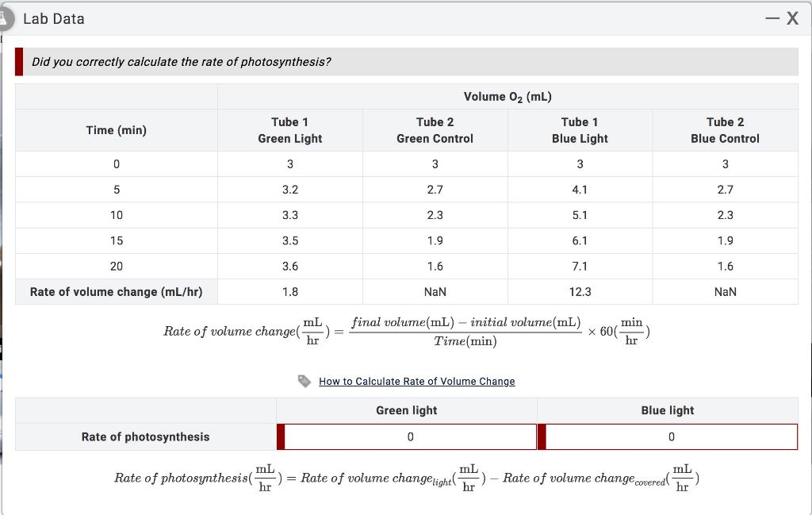
Task: Click the photosynthesis question banner text
Action: [x=180, y=61]
